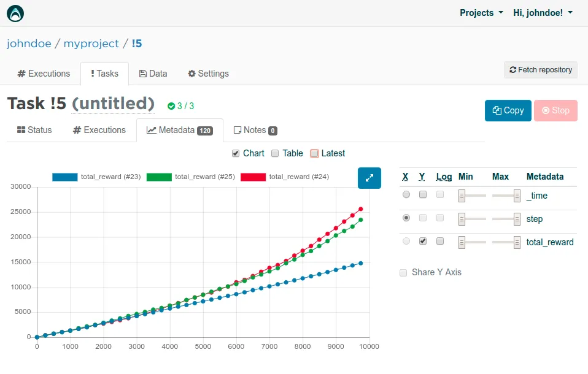
Task: Click the Min slider handle for total_reward
Action: [x=462, y=242]
